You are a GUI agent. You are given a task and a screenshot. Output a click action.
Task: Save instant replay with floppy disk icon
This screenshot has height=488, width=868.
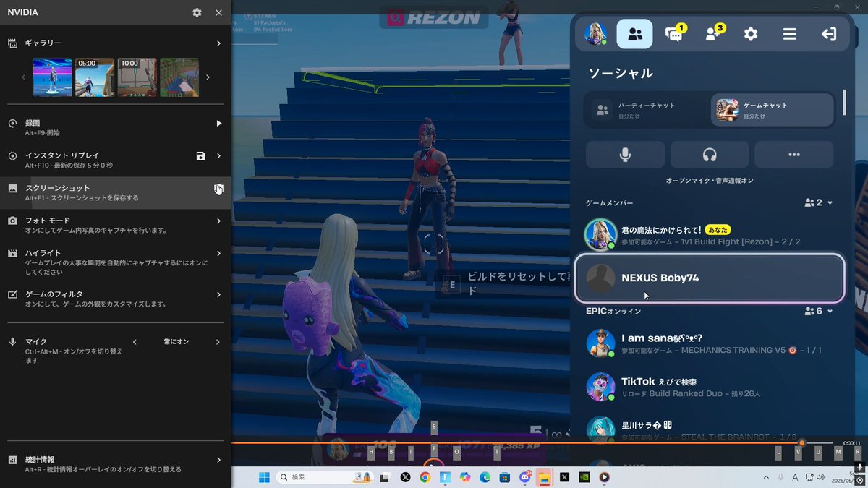(200, 156)
